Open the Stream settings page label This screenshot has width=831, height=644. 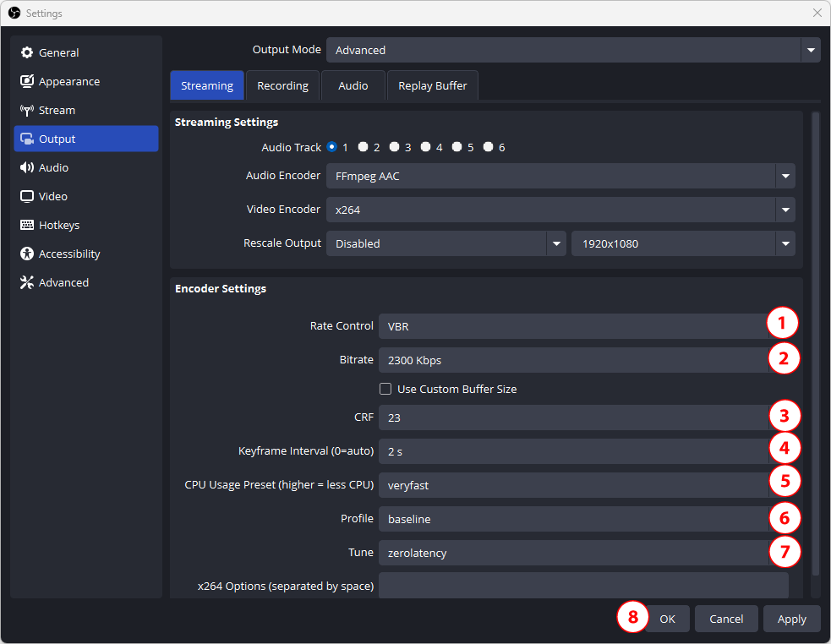tap(57, 110)
